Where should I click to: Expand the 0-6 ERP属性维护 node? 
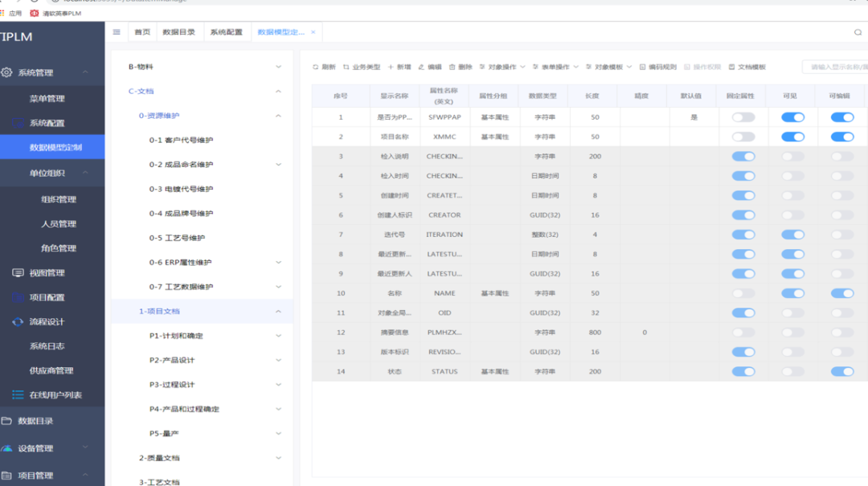point(278,263)
